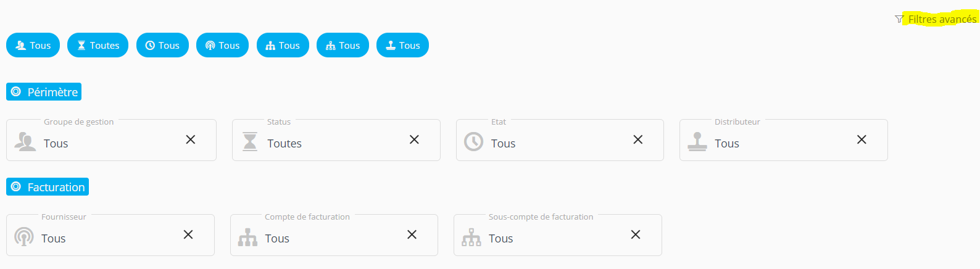
Task: Collapse the Périmètre section
Action: point(44,92)
